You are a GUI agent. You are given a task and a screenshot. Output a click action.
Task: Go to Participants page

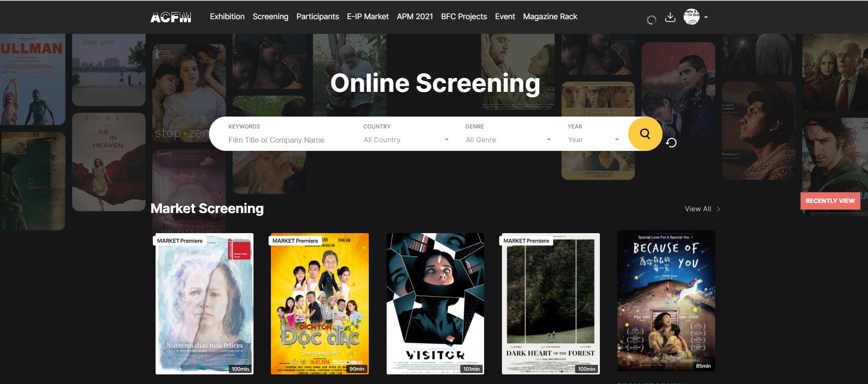(318, 16)
